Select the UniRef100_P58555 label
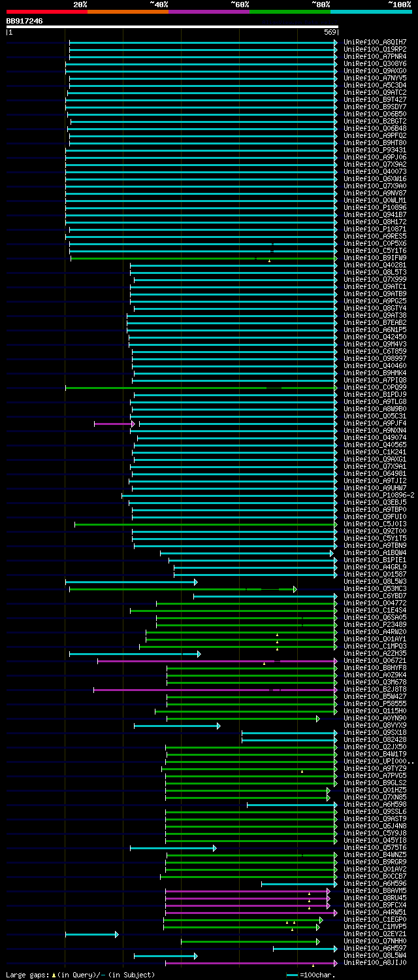This screenshot has width=418, height=980. (375, 703)
